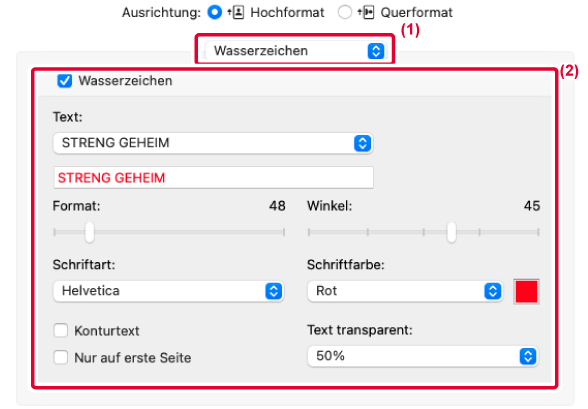Open the Schriftfarbe Rot dropdown
This screenshot has height=409, width=588.
(405, 291)
